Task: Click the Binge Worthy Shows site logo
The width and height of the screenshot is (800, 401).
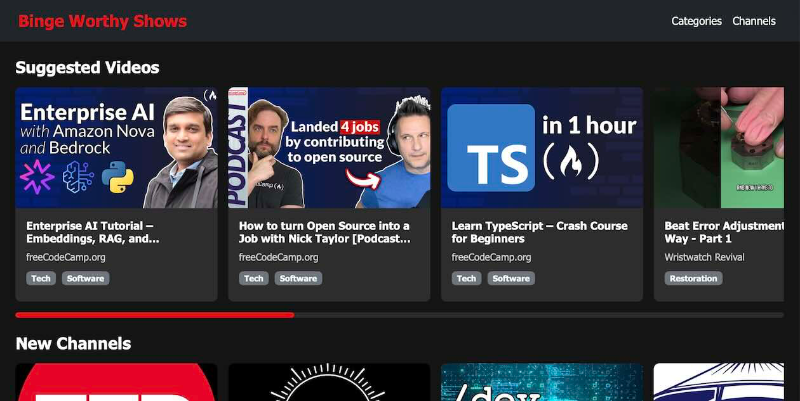Action: (x=102, y=21)
